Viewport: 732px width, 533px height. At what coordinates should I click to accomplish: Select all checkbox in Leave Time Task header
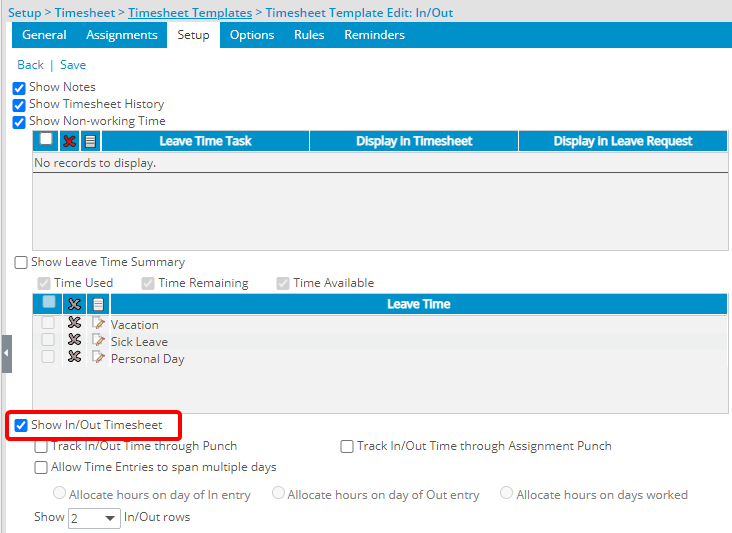pyautogui.click(x=46, y=140)
